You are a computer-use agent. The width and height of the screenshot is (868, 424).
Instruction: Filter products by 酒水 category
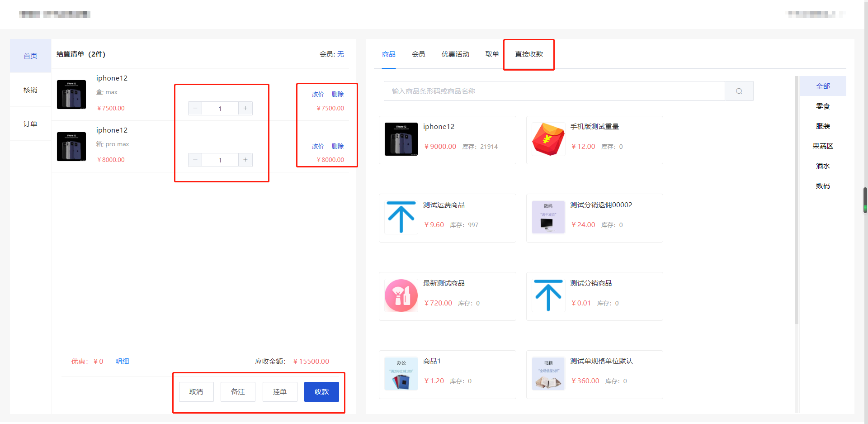pos(822,166)
